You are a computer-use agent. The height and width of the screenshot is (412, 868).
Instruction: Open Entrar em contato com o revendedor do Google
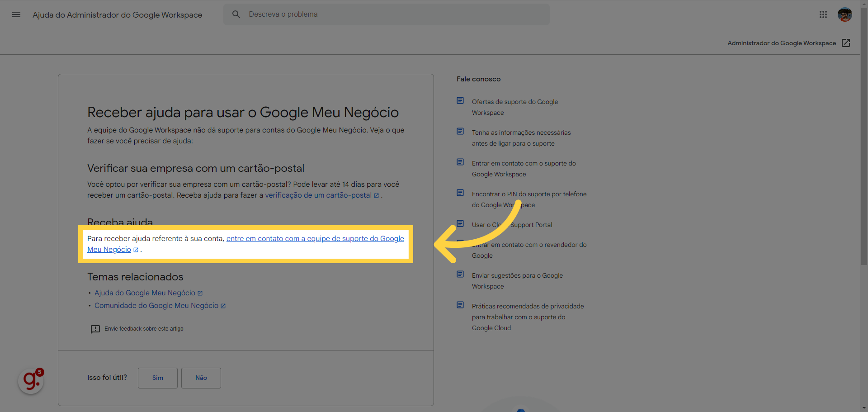coord(529,250)
